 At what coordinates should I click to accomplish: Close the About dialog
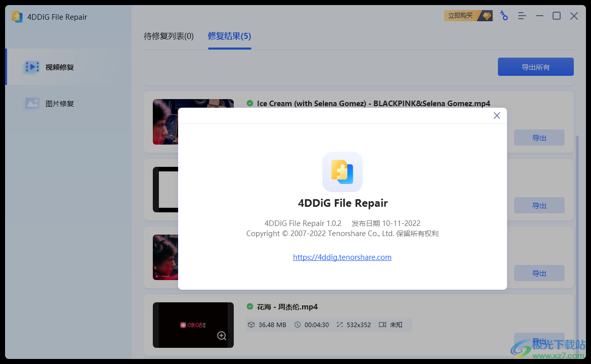(x=497, y=116)
